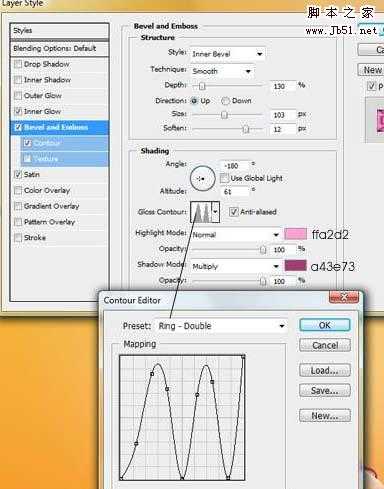This screenshot has width=384, height=489.
Task: Click the Gloss Contour thumbnail
Action: (201, 212)
